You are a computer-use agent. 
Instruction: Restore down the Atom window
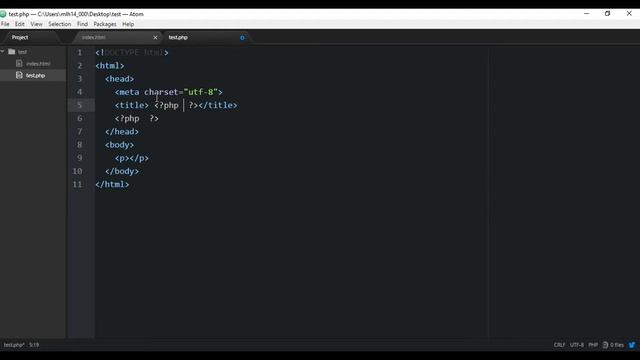(x=607, y=13)
